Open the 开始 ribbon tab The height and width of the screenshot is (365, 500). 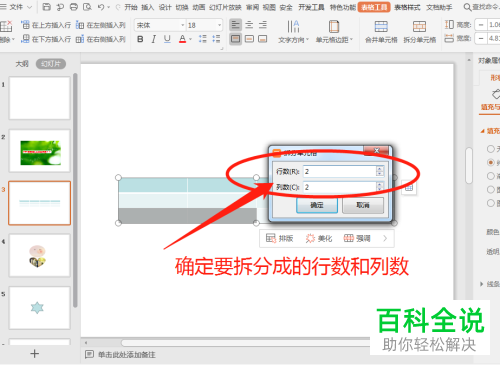coord(131,7)
